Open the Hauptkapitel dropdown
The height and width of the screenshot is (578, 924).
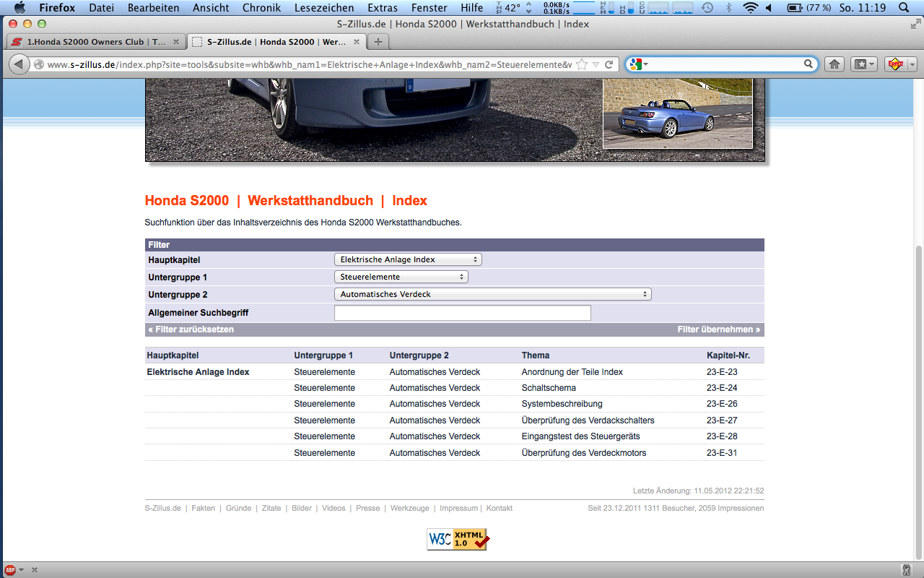click(x=408, y=259)
